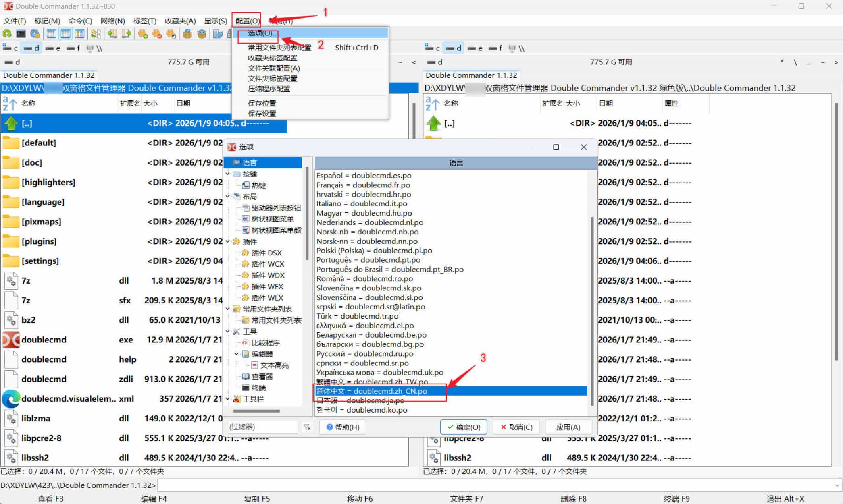The height and width of the screenshot is (504, 843).
Task: Switch panel to thumbnail view
Action: point(80,34)
